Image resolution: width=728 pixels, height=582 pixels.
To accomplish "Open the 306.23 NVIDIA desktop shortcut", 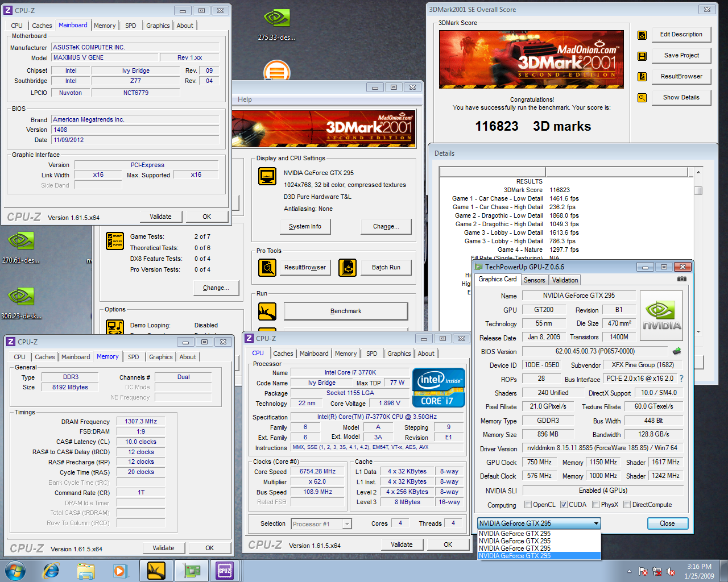I will [20, 302].
